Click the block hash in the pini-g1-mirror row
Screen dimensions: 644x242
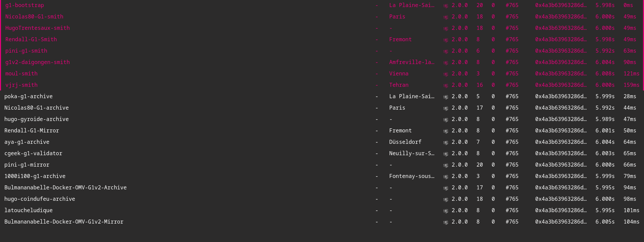coord(561,165)
